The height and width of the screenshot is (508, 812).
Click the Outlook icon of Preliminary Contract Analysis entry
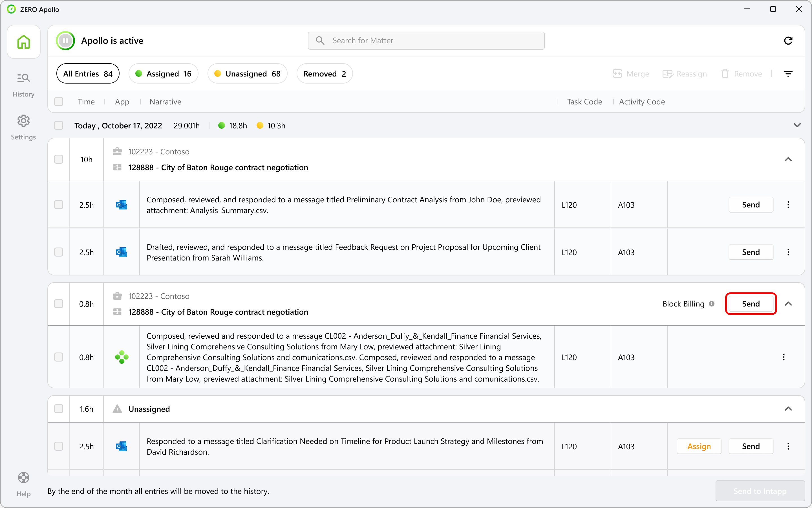point(121,205)
